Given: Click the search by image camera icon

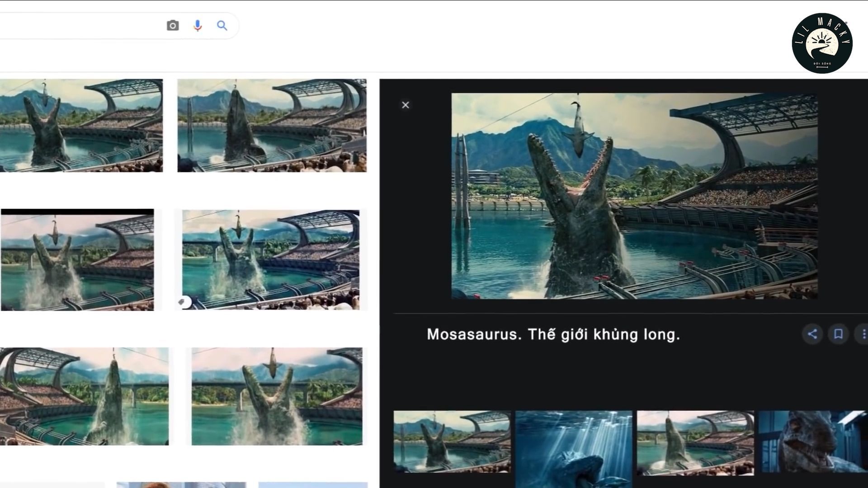Looking at the screenshot, I should click(173, 26).
